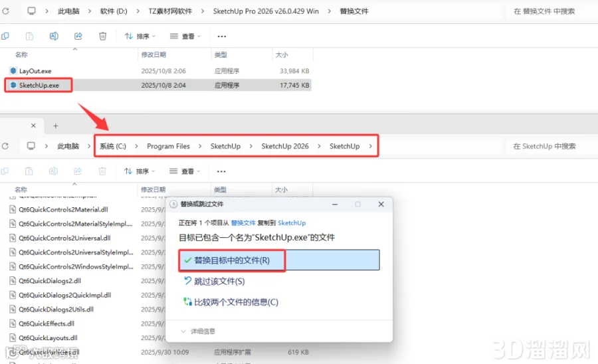Click Program Files in lower address bar
The image size is (598, 364).
(168, 146)
